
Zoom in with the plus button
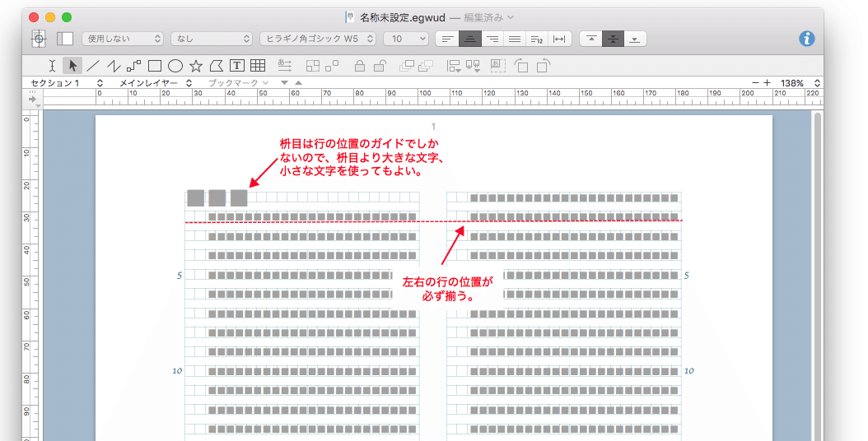(768, 83)
